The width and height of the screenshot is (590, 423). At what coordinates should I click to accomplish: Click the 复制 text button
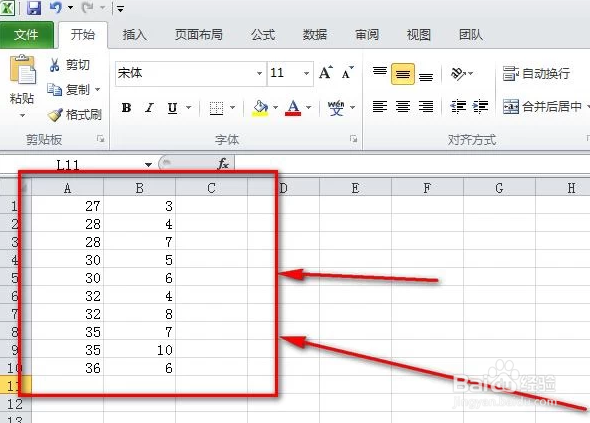[78, 90]
